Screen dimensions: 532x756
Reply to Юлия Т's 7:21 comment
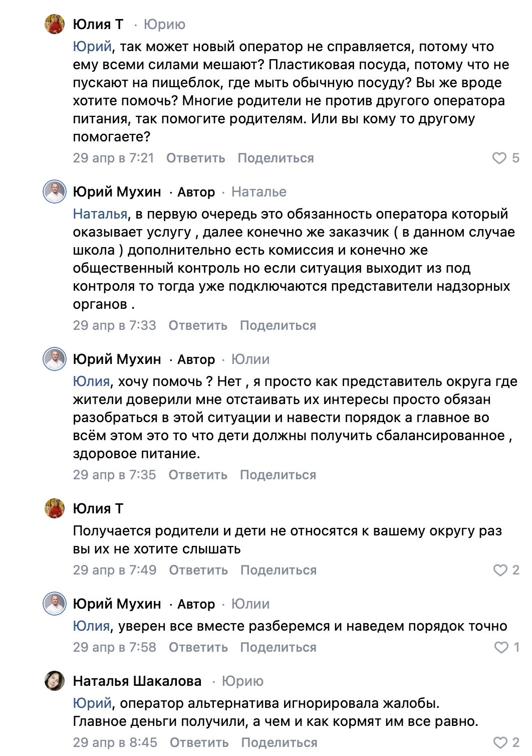click(x=195, y=158)
